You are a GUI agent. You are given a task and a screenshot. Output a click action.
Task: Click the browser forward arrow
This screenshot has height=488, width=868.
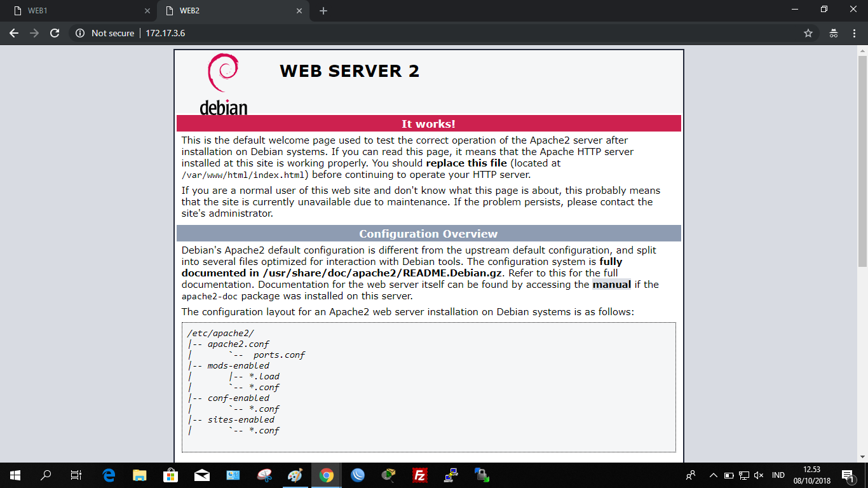(34, 33)
